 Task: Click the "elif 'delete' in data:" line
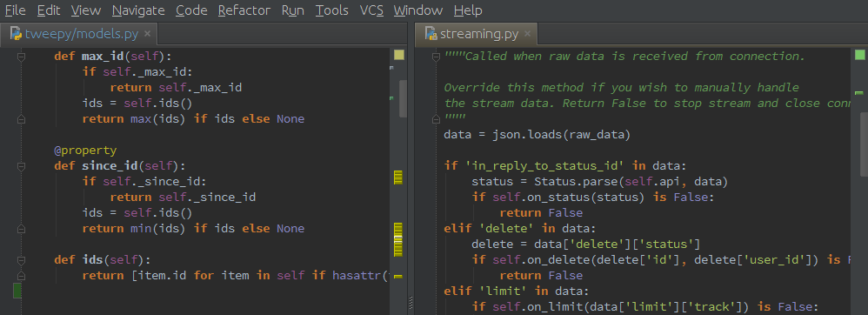coord(519,229)
